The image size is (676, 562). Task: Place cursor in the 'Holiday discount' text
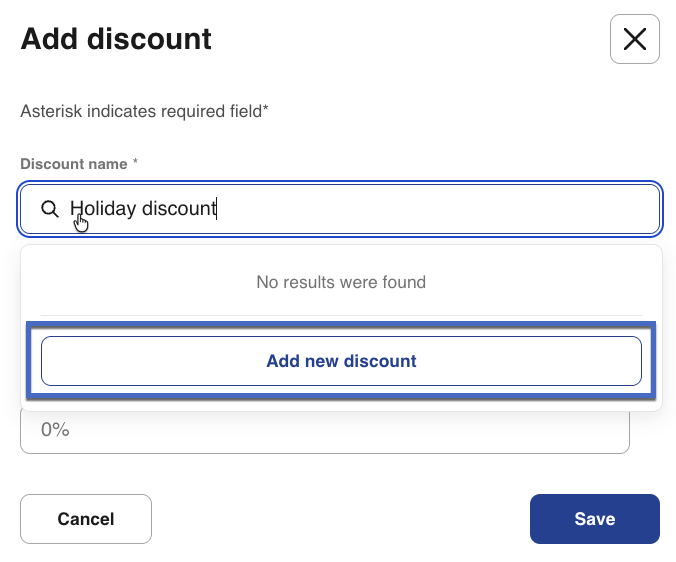[143, 209]
